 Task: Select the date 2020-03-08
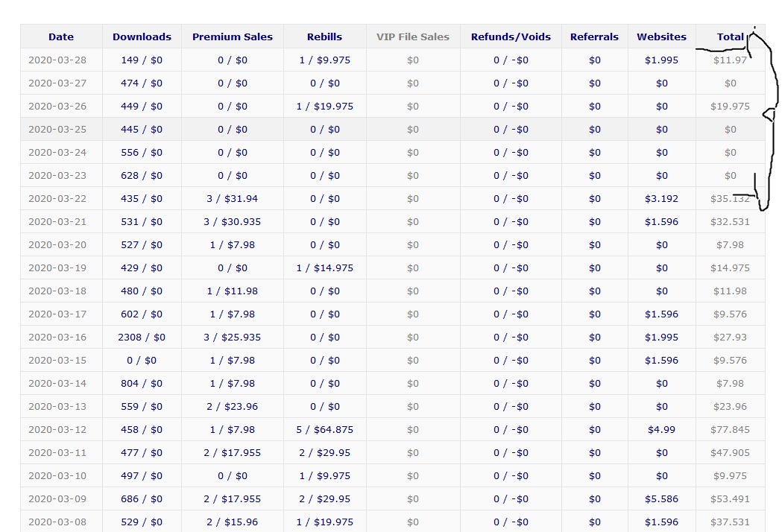click(57, 522)
